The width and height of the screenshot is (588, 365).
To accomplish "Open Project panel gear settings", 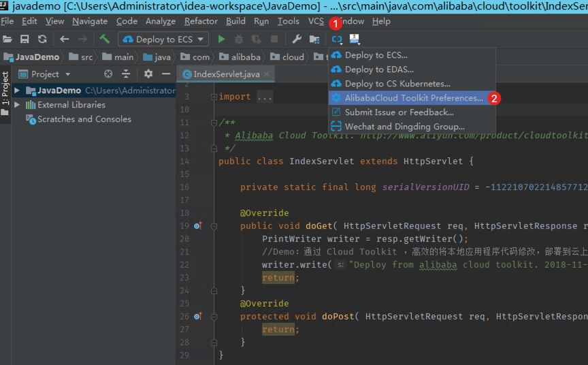I will tap(148, 74).
